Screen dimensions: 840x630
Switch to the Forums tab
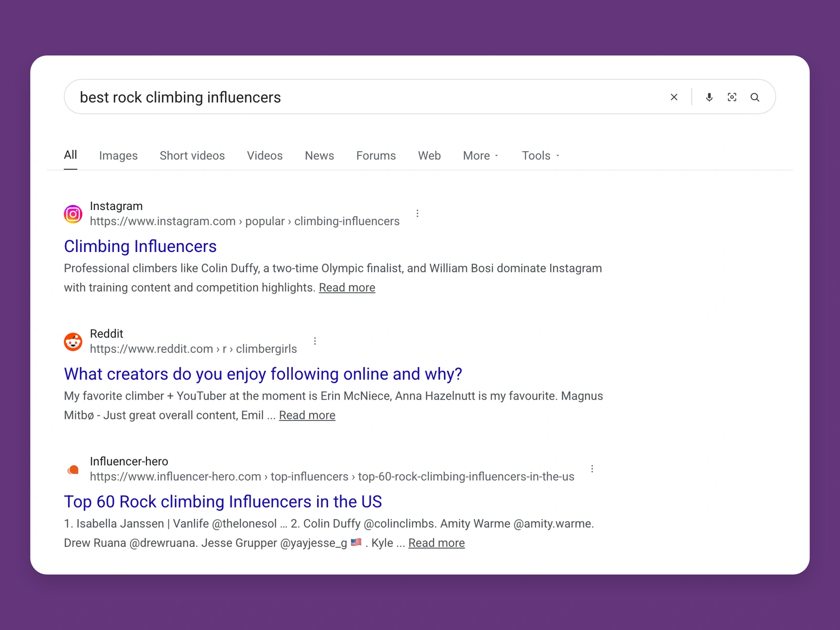pyautogui.click(x=376, y=155)
